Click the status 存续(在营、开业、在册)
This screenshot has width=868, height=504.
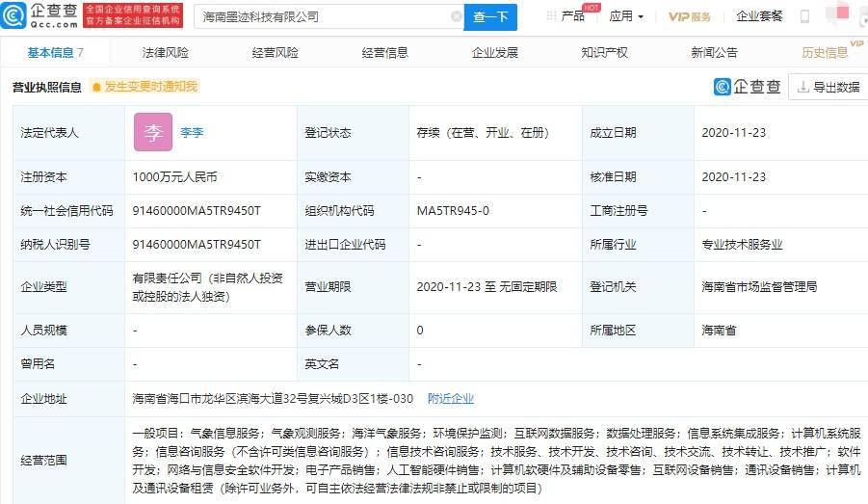483,132
